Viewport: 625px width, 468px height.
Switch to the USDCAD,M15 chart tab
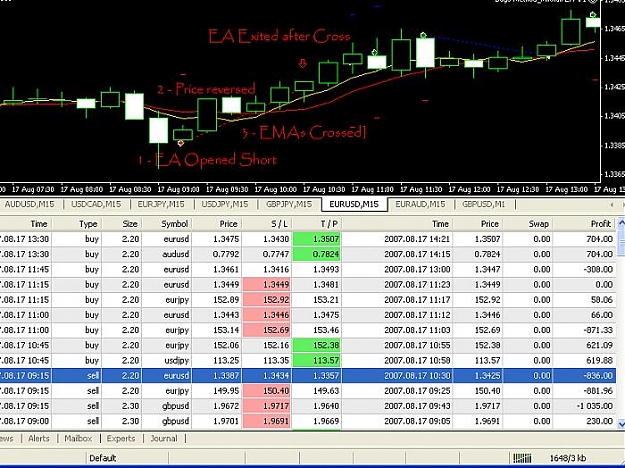click(x=96, y=205)
